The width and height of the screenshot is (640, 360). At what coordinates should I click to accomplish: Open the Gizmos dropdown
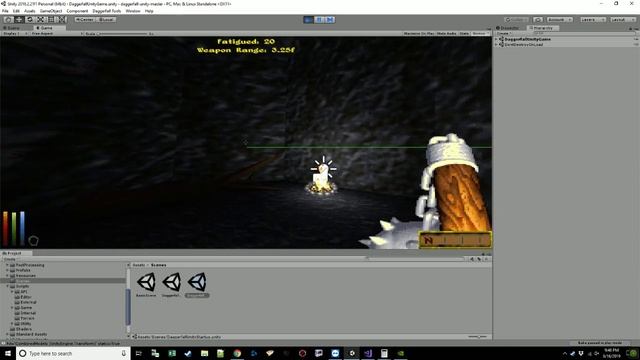pos(480,33)
